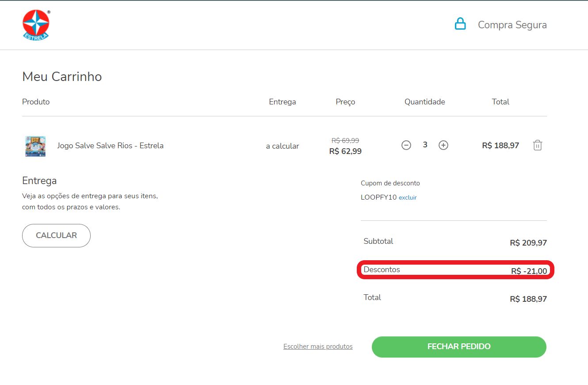Open the Estrela logo home link

pos(36,25)
